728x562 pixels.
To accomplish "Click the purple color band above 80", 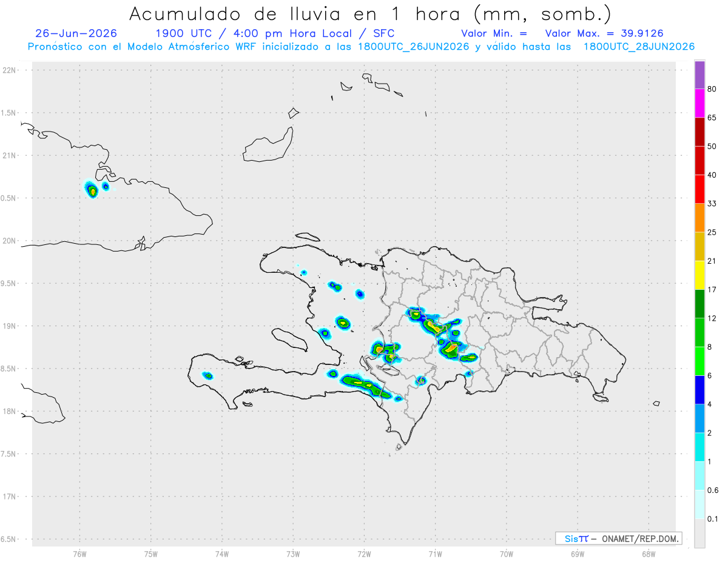I will pos(699,75).
